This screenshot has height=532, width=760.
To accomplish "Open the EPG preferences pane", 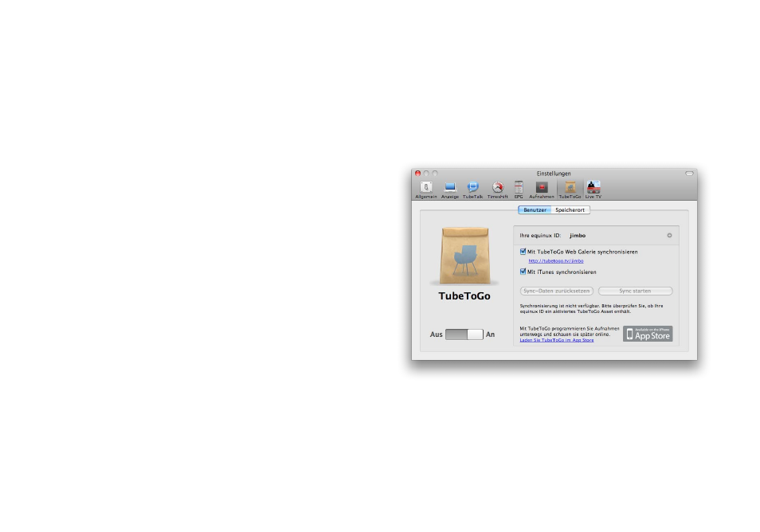I will (519, 190).
